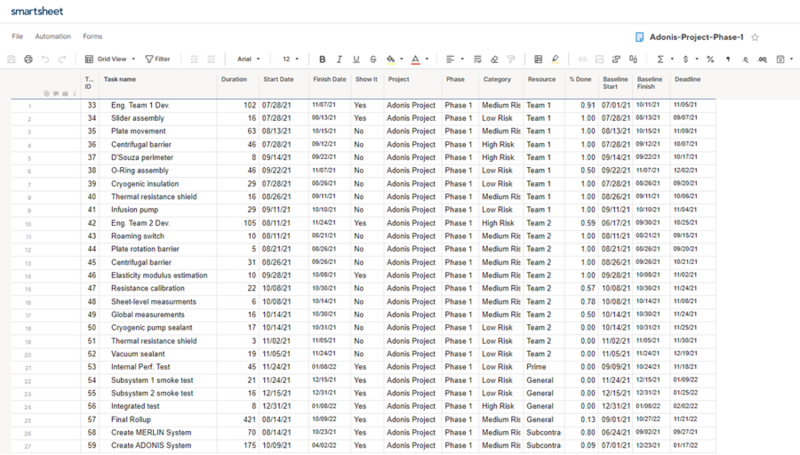Toggle wrap text for cells
The width and height of the screenshot is (800, 455).
478,59
